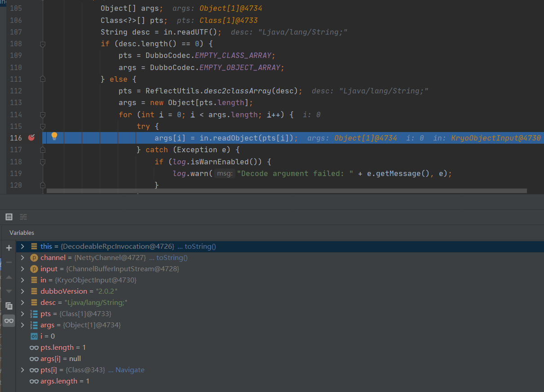Toggle Show Watches glasses button in Variables
This screenshot has width=544, height=392.
click(x=9, y=321)
